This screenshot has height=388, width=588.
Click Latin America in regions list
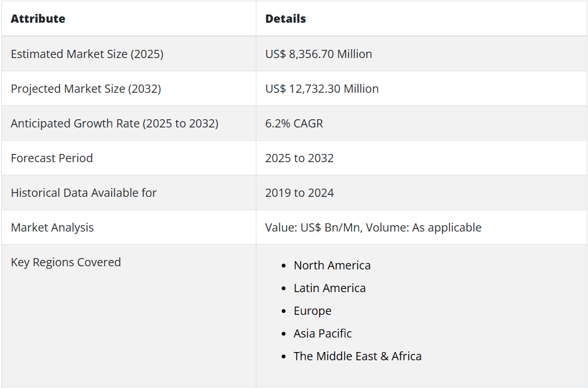pyautogui.click(x=329, y=288)
